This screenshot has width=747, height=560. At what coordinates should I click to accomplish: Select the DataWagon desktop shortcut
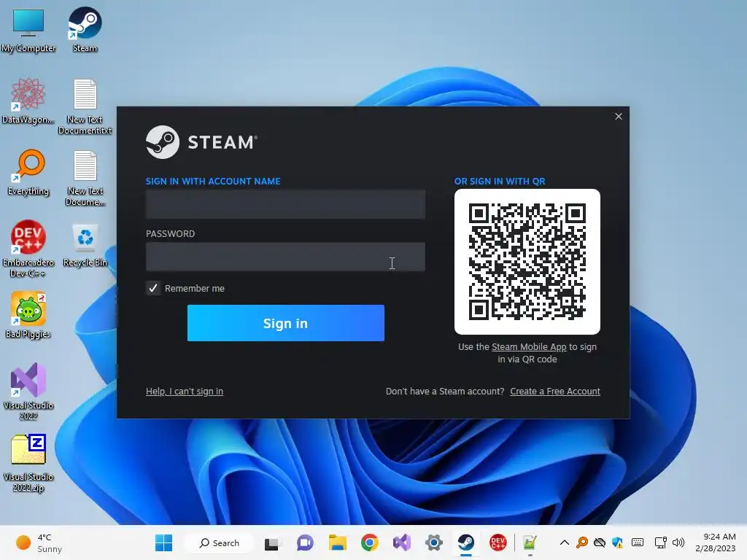pos(28,101)
